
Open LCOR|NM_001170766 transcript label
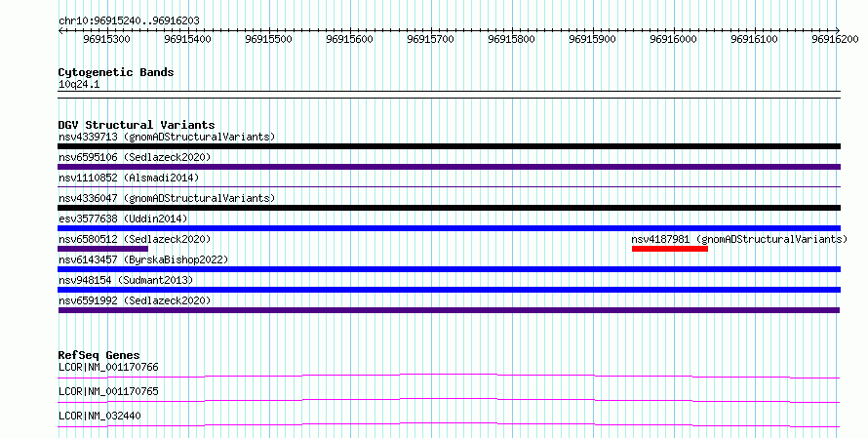108,368
